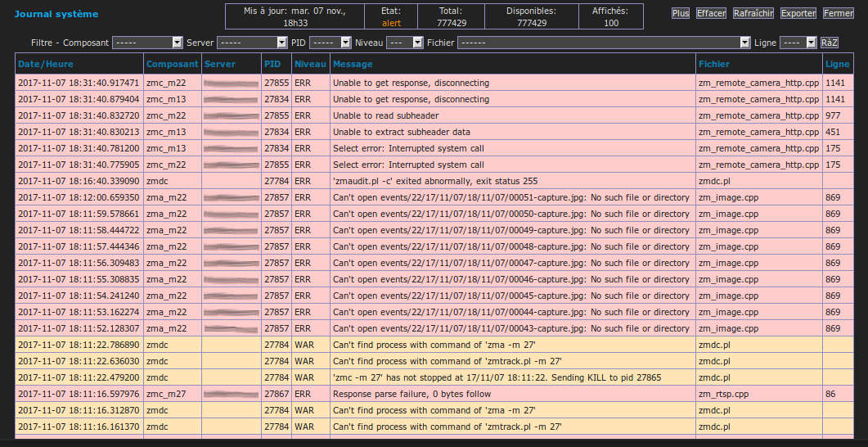Click message about 00045-capture.jpg
Image resolution: width=868 pixels, height=447 pixels.
(x=511, y=296)
